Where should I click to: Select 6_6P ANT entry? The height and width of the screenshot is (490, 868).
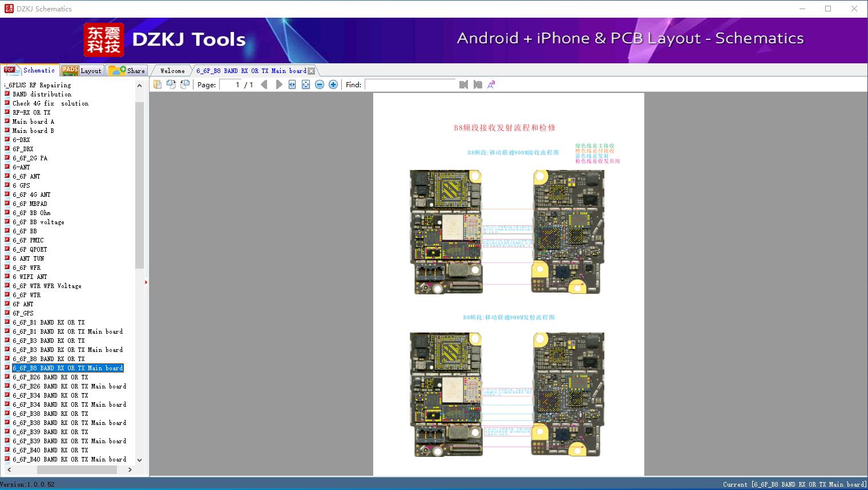(x=26, y=176)
